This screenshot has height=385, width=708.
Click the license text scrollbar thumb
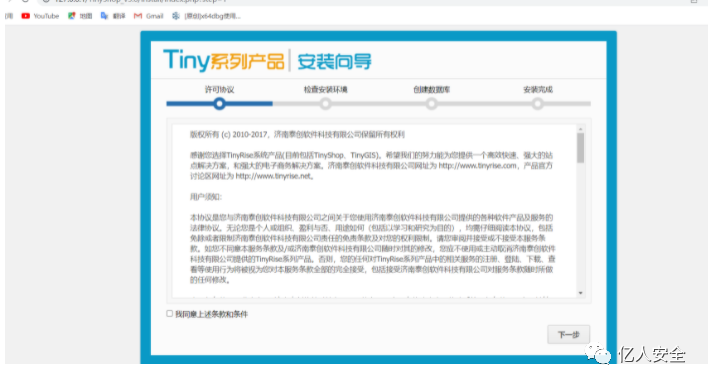click(x=581, y=148)
